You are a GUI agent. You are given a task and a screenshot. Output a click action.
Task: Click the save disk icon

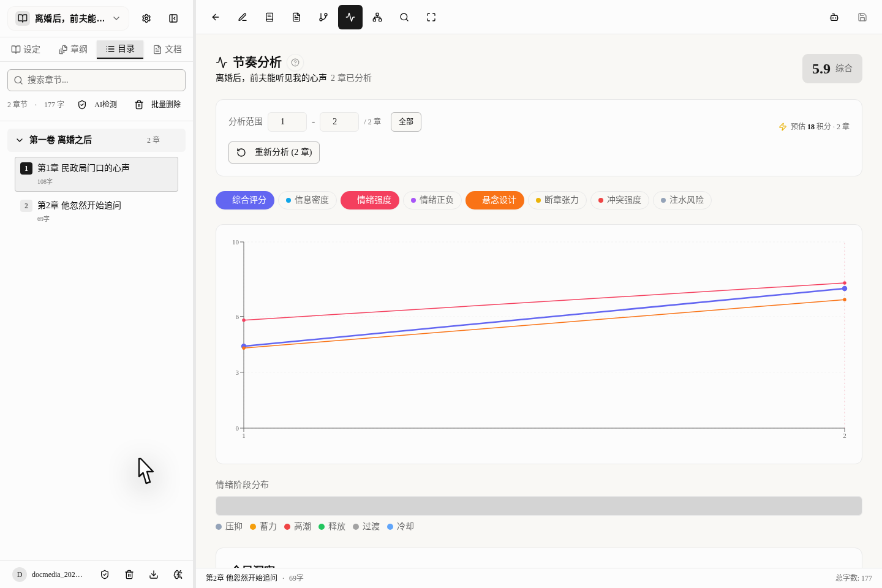[862, 17]
